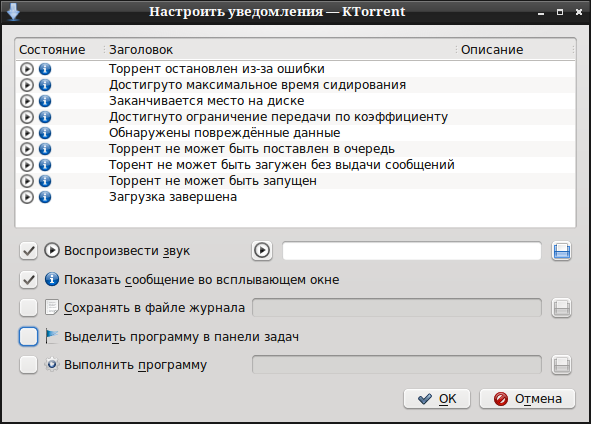591x424 pixels.
Task: Click sound icon in 'загужен без выдачи сообщений' row
Action: pos(27,165)
